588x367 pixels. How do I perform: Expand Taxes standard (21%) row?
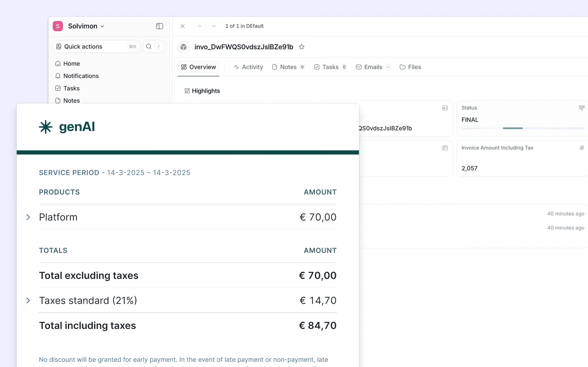pyautogui.click(x=28, y=300)
